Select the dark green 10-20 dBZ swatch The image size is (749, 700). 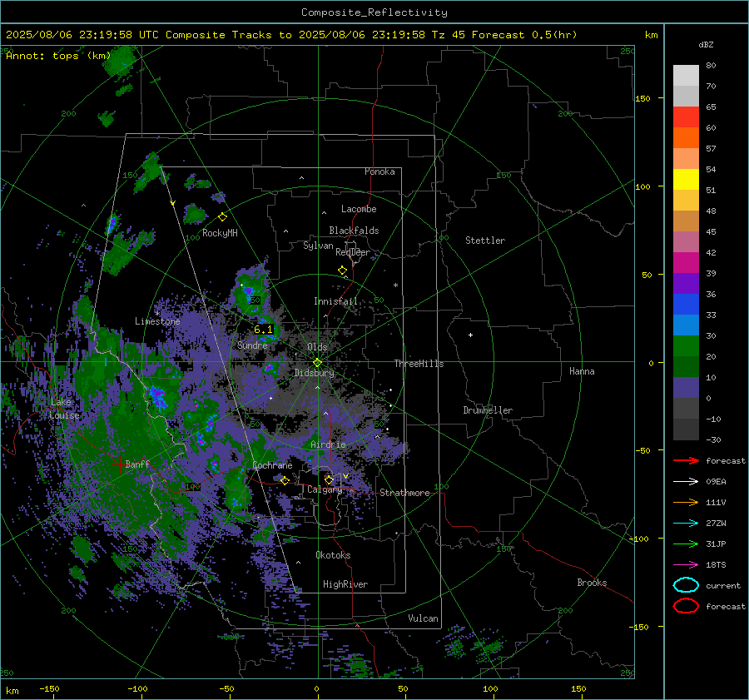tap(686, 366)
